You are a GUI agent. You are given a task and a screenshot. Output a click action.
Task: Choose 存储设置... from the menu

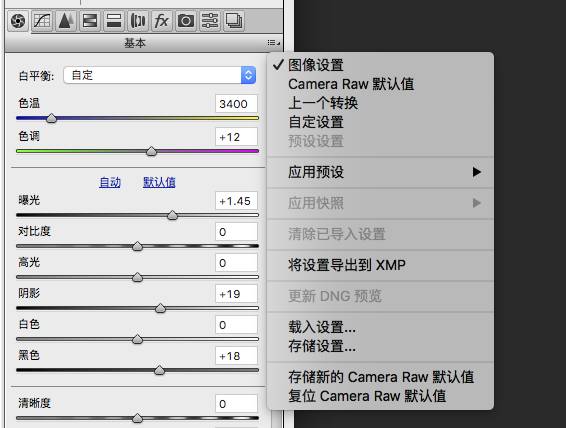point(380,346)
